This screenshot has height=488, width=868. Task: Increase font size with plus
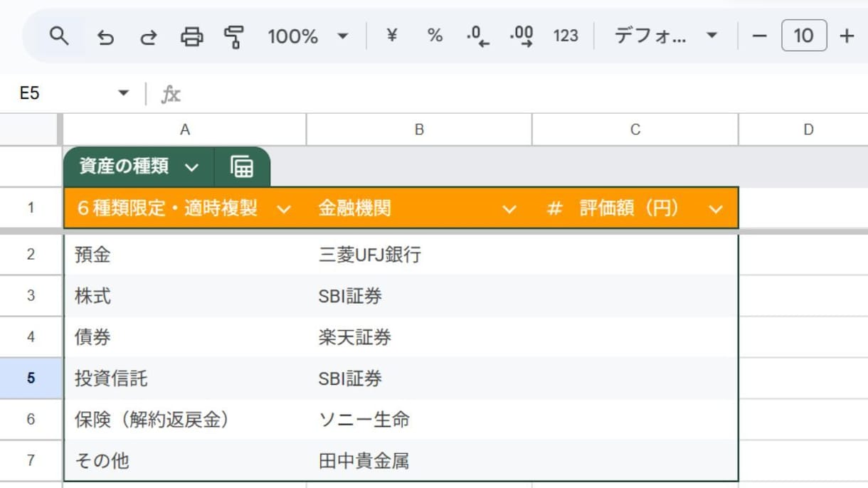(x=847, y=36)
